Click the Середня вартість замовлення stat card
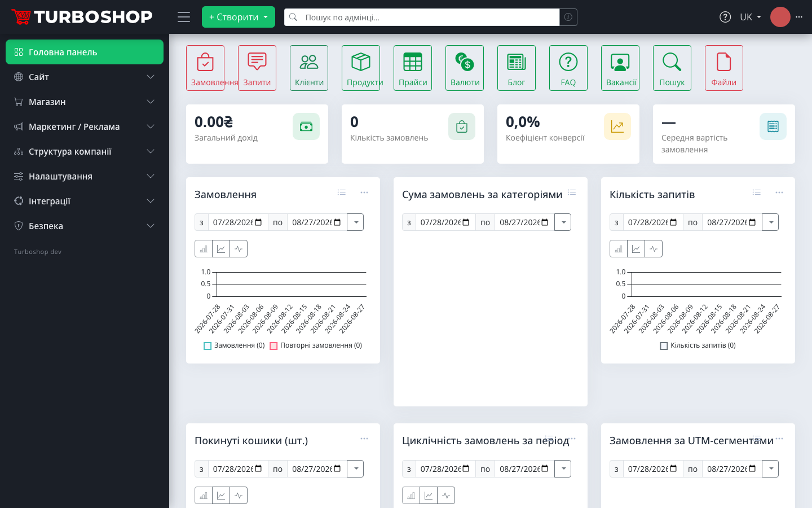 pyautogui.click(x=724, y=134)
